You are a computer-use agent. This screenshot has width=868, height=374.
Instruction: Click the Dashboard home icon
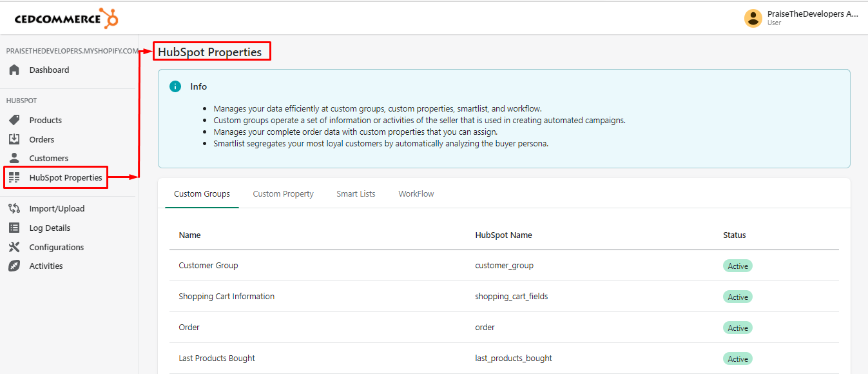click(14, 70)
